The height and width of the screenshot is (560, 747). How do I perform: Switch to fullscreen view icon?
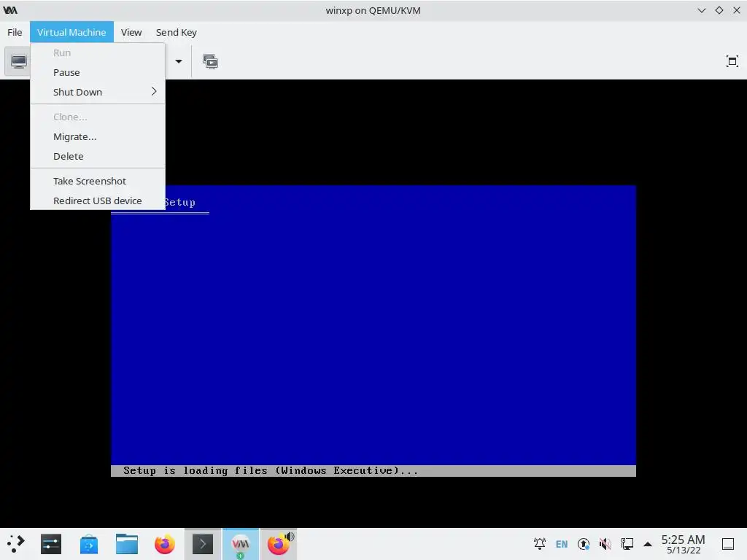coord(732,61)
